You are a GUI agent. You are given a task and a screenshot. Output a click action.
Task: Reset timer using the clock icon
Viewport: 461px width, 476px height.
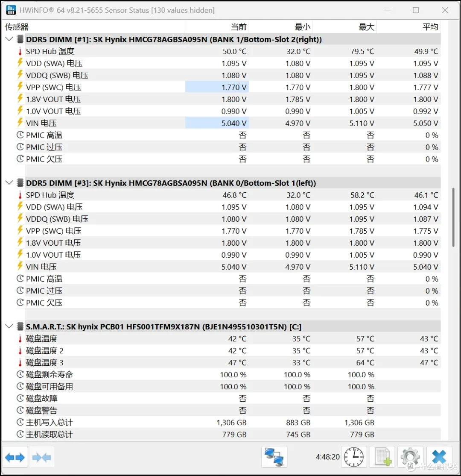(x=353, y=457)
